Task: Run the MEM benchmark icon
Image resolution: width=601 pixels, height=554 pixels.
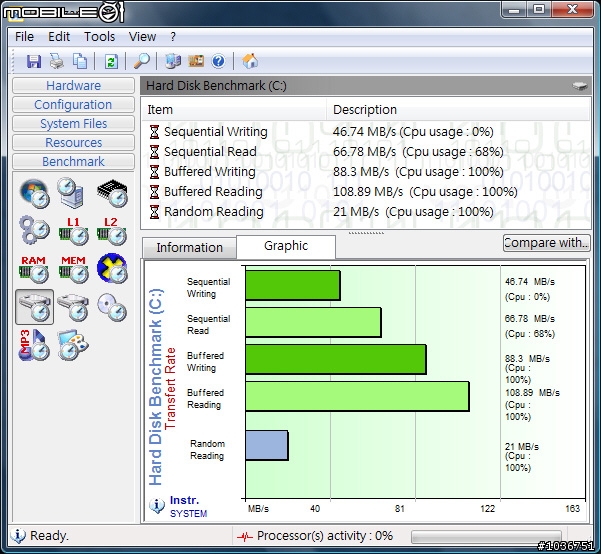Action: pos(73,270)
